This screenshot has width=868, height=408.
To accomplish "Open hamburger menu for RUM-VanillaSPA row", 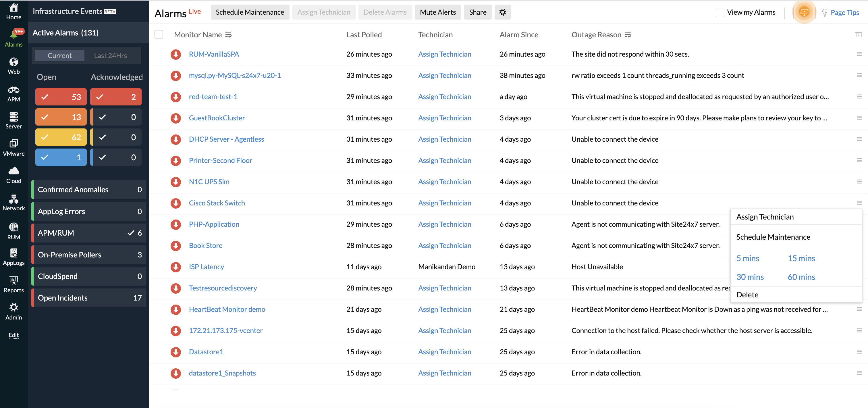I will 859,54.
